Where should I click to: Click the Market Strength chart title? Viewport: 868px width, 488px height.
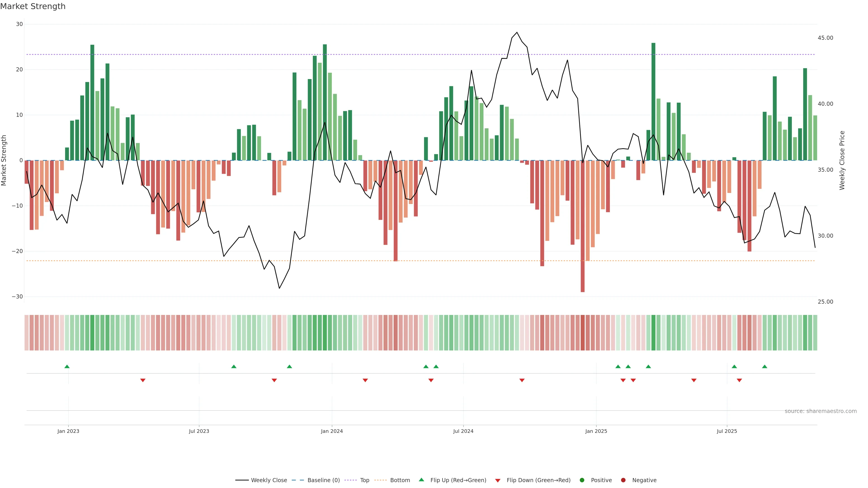pyautogui.click(x=33, y=6)
